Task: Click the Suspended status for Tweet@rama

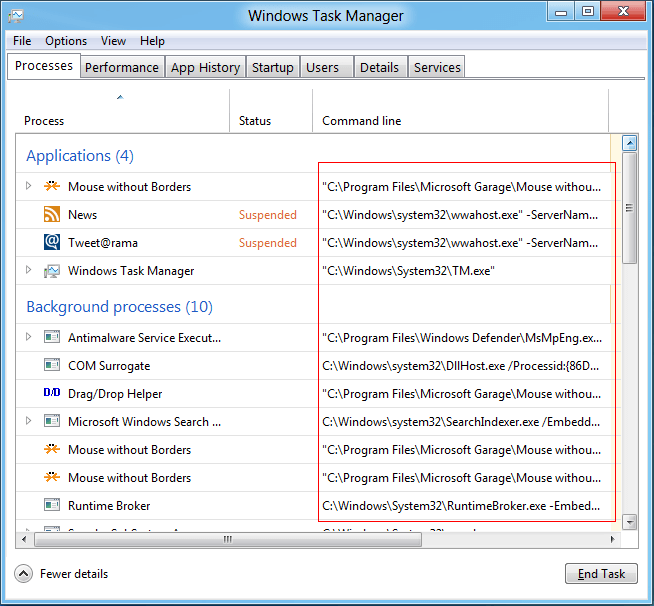Action: pos(267,243)
